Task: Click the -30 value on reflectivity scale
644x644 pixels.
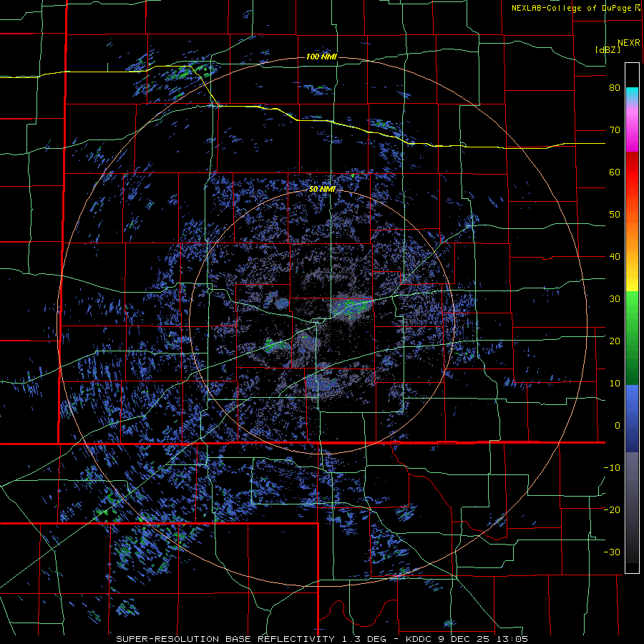Action: pos(612,552)
